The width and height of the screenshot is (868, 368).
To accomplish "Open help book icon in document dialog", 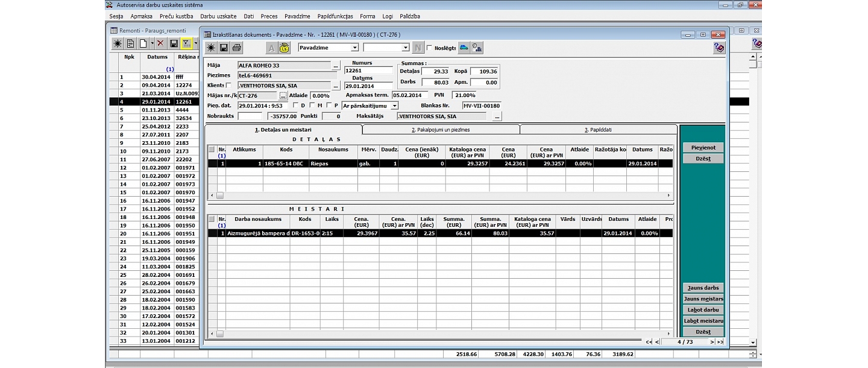I will coord(719,48).
